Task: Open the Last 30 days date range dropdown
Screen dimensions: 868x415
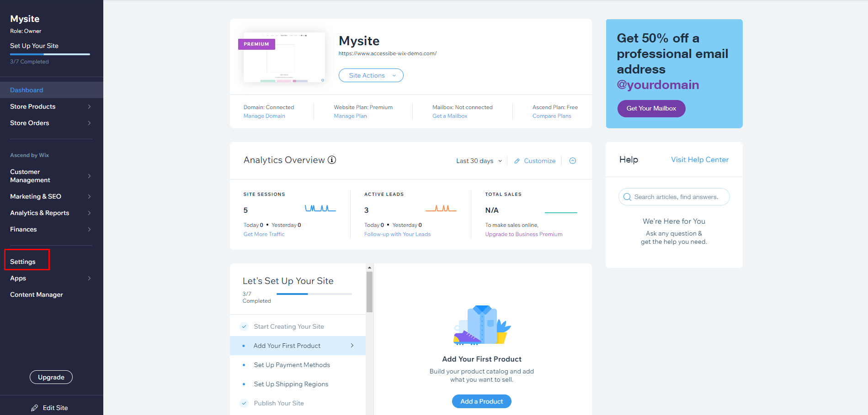Action: click(x=479, y=161)
